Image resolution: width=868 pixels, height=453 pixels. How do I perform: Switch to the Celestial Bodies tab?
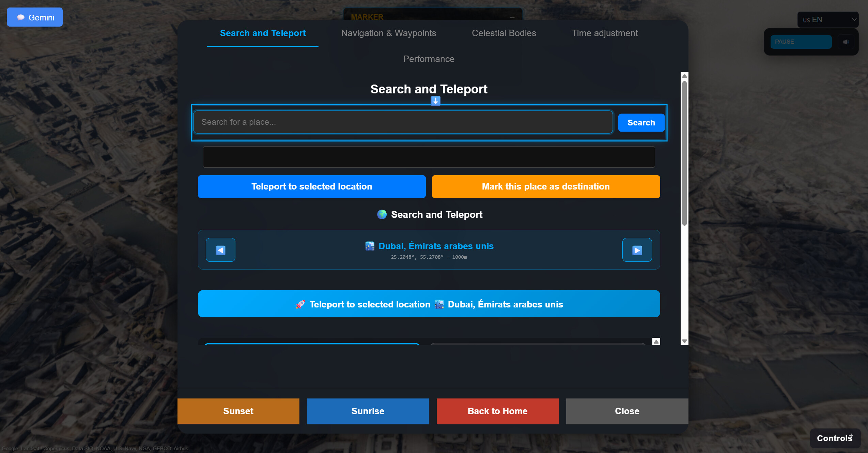pos(504,33)
